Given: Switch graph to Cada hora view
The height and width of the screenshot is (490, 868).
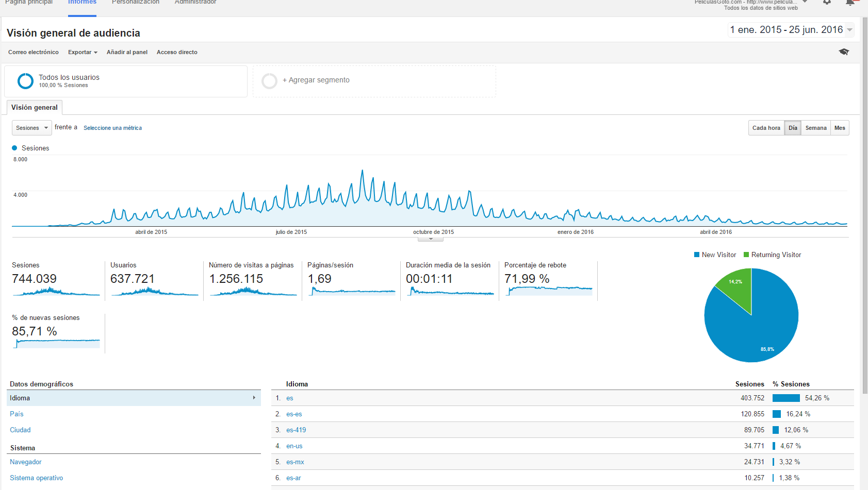Looking at the screenshot, I should pos(766,128).
